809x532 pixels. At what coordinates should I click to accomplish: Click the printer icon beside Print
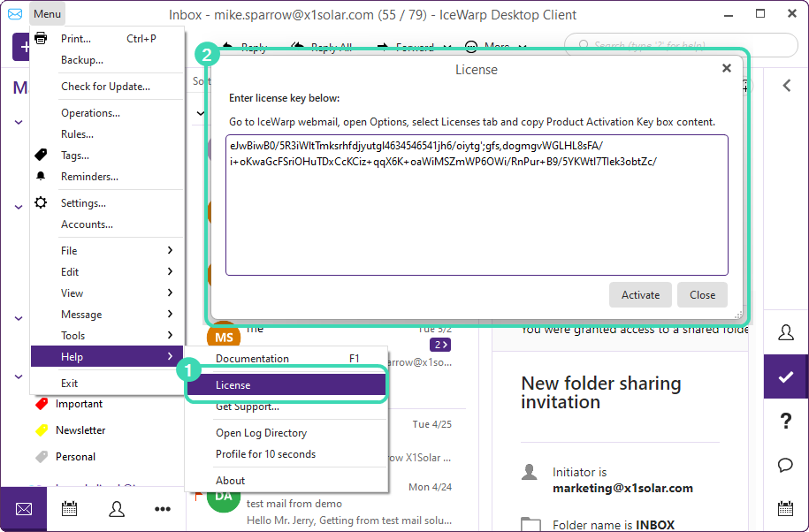tap(41, 38)
